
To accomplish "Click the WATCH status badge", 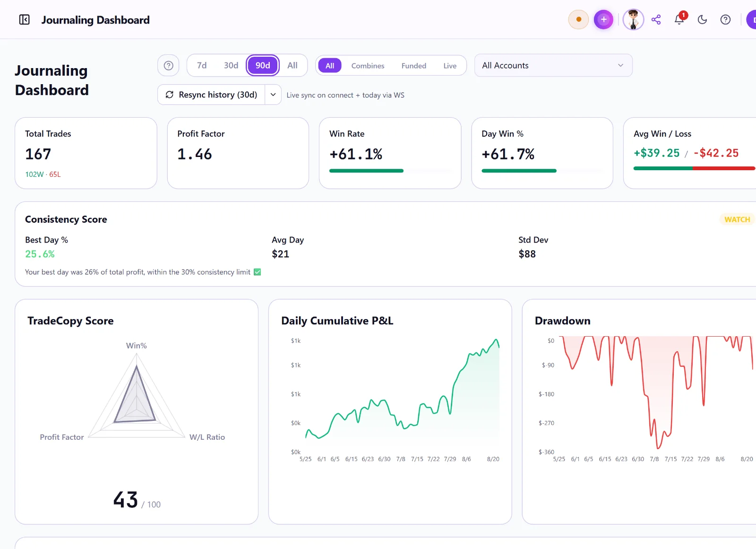I will 737,219.
